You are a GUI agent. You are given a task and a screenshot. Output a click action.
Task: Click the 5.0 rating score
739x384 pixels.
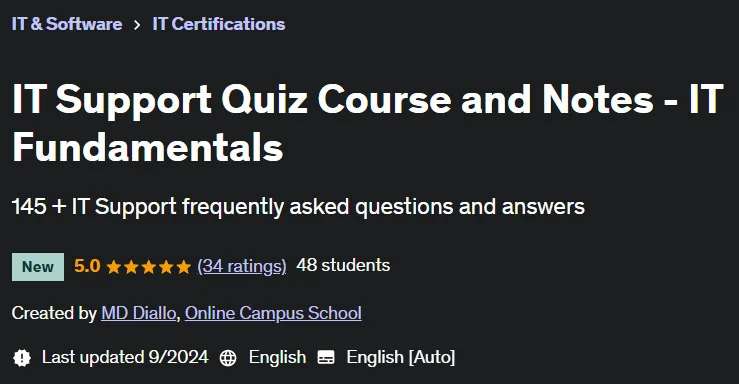pyautogui.click(x=87, y=266)
